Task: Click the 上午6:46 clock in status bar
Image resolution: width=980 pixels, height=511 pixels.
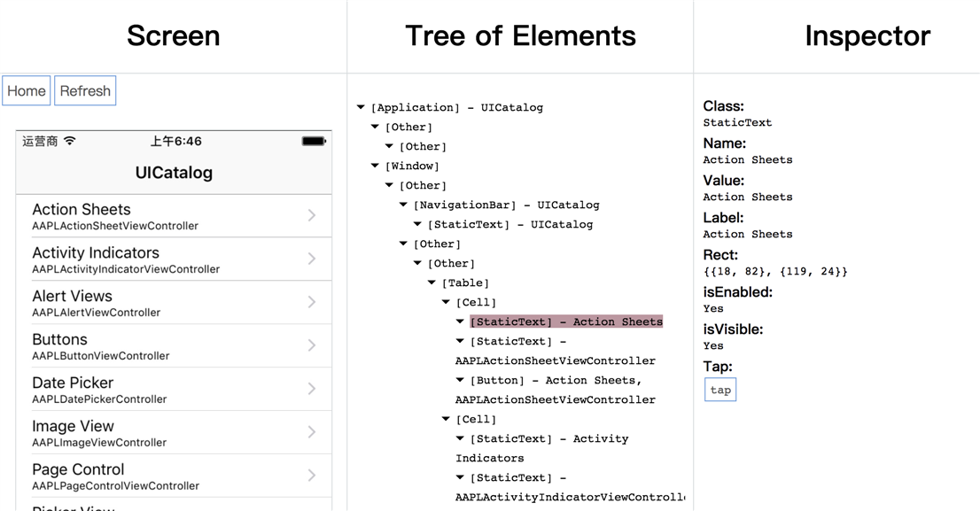Action: pyautogui.click(x=175, y=141)
